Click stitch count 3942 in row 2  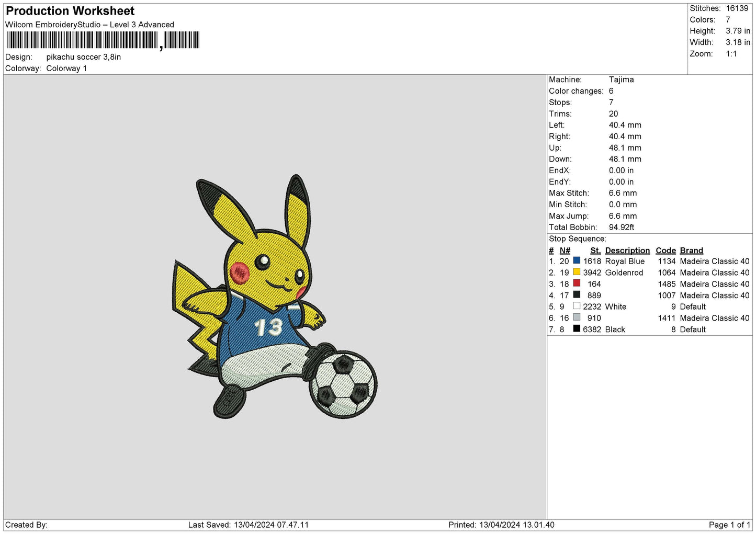click(x=592, y=273)
